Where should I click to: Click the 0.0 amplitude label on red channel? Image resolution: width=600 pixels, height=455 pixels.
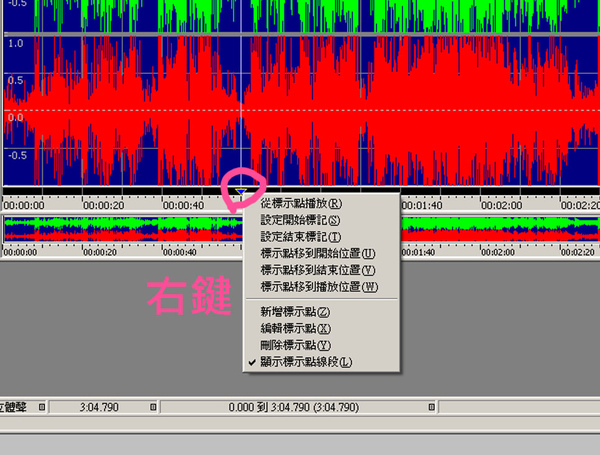[x=16, y=117]
